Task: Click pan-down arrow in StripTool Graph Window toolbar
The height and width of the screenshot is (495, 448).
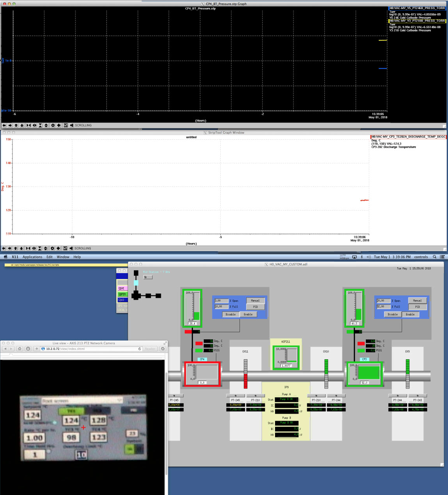Action: [x=21, y=248]
